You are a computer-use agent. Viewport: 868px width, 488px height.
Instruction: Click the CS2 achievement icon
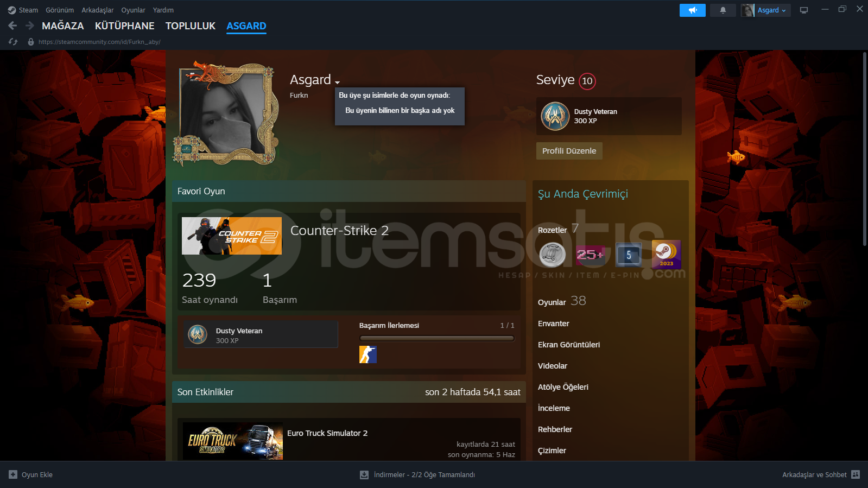click(x=368, y=354)
